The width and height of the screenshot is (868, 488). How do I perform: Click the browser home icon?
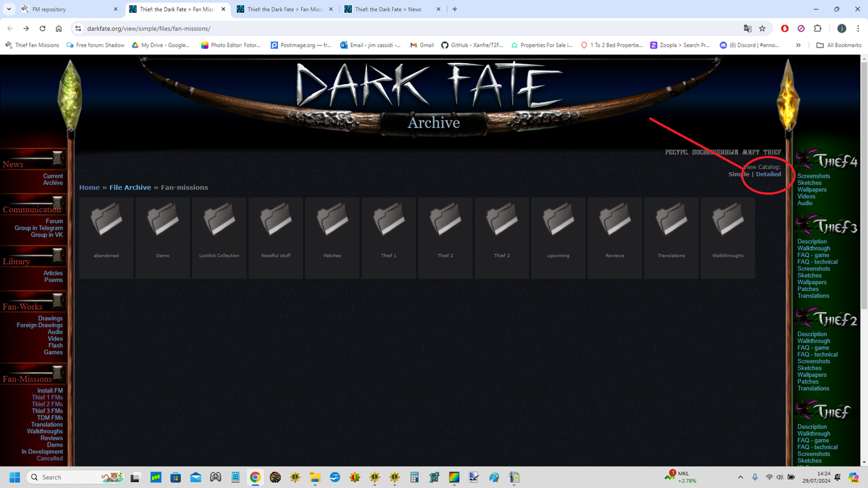(58, 28)
